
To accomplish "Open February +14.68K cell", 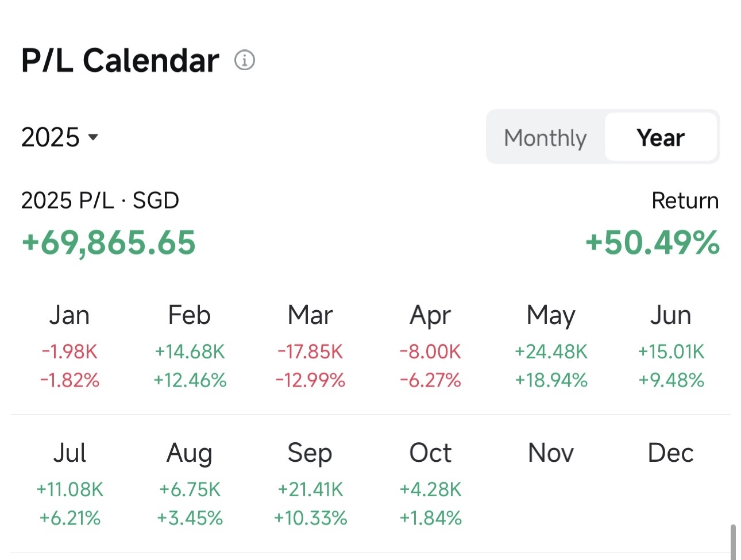I will click(190, 346).
